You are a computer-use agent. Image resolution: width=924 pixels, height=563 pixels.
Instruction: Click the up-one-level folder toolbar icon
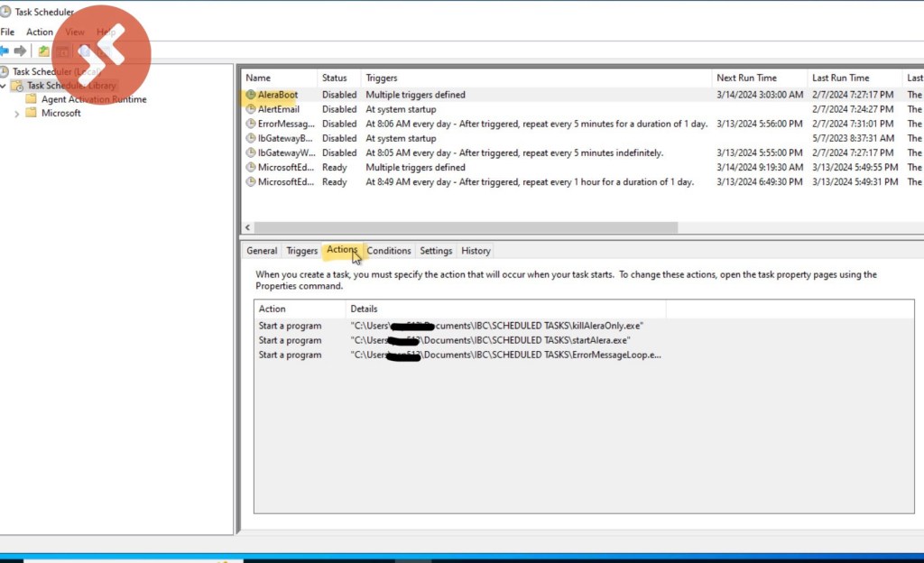(x=43, y=51)
